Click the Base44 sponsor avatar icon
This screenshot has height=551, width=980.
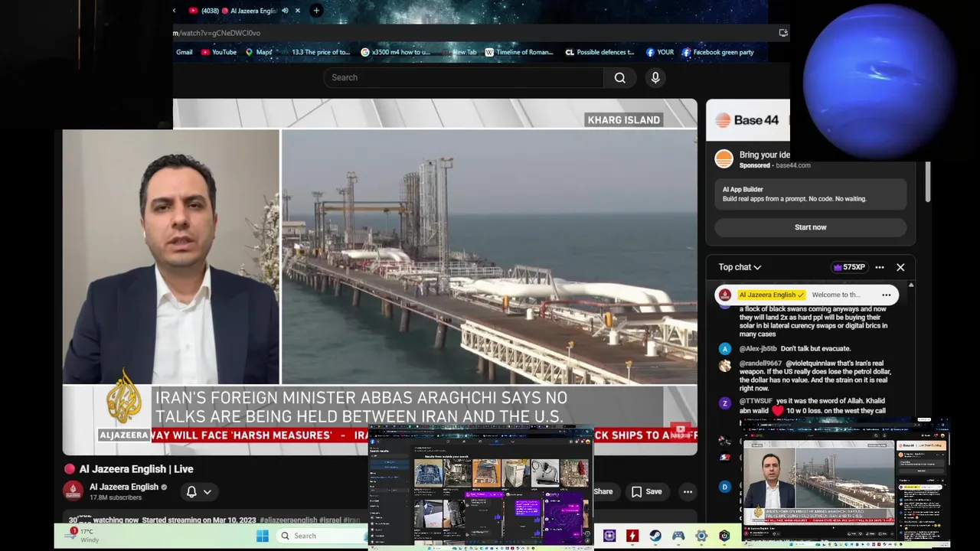pos(724,158)
